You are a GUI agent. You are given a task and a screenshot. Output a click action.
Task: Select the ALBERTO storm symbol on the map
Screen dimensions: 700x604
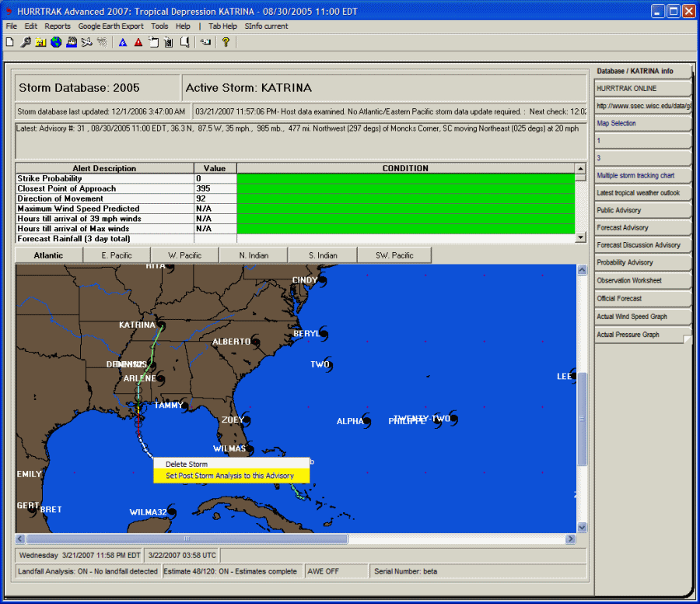click(x=255, y=342)
